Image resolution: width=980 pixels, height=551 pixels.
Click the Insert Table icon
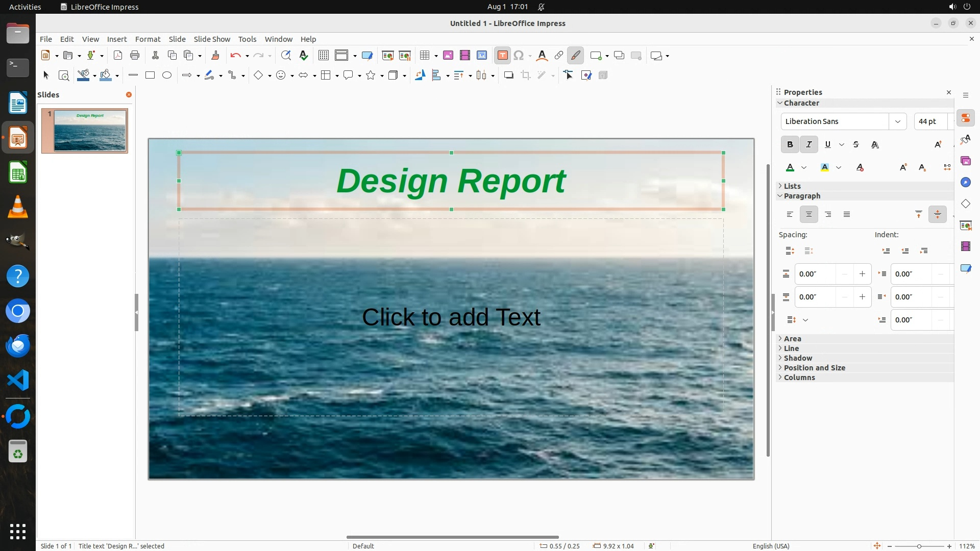[425, 56]
